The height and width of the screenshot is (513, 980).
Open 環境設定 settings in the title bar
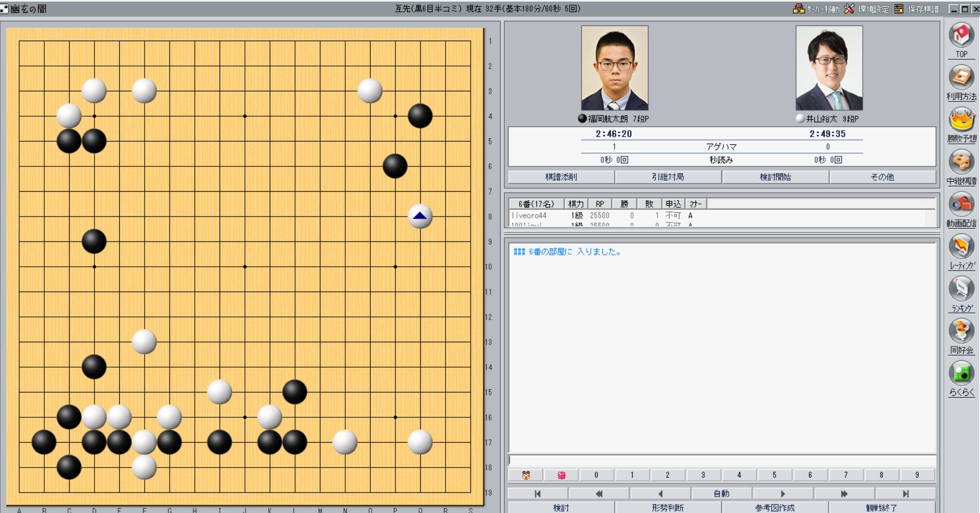[x=866, y=9]
